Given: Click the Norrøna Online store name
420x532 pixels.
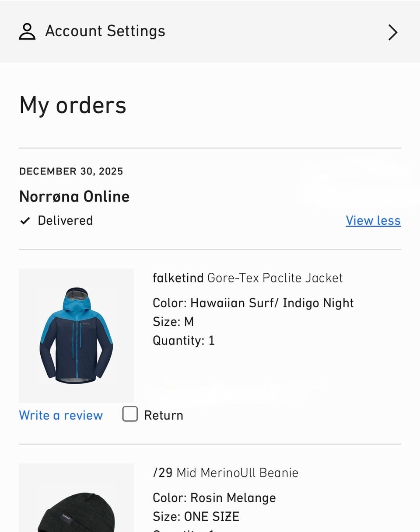Looking at the screenshot, I should pyautogui.click(x=74, y=197).
